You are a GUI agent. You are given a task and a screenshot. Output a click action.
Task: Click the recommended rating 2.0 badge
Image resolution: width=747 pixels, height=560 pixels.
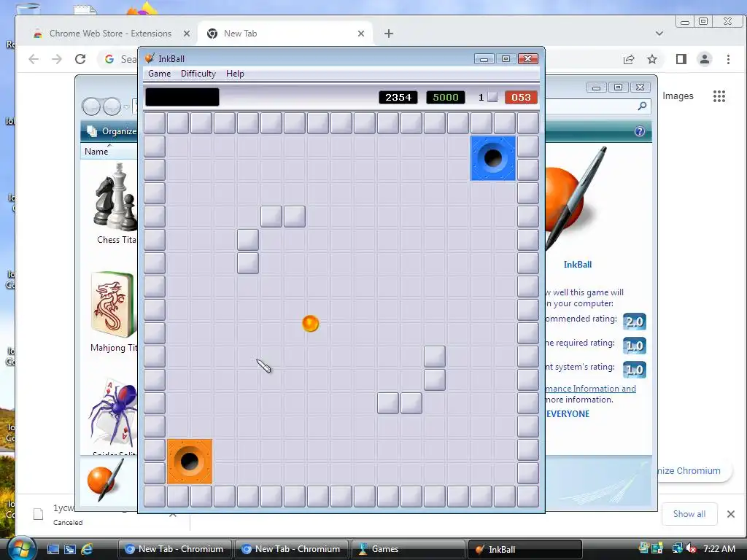coord(634,322)
